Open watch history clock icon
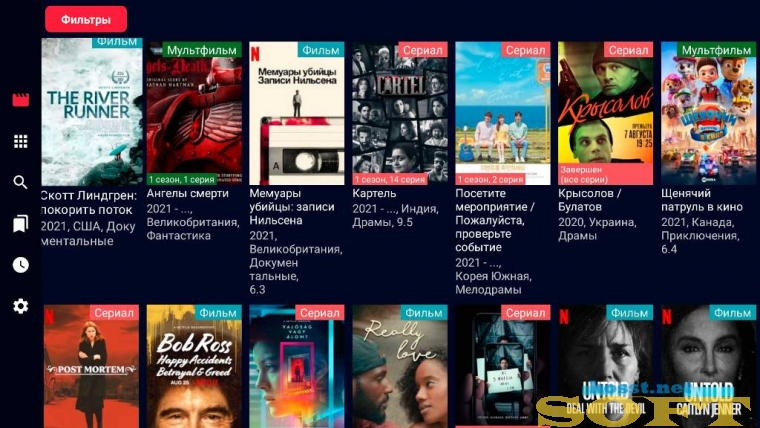This screenshot has height=428, width=760. pos(20,265)
